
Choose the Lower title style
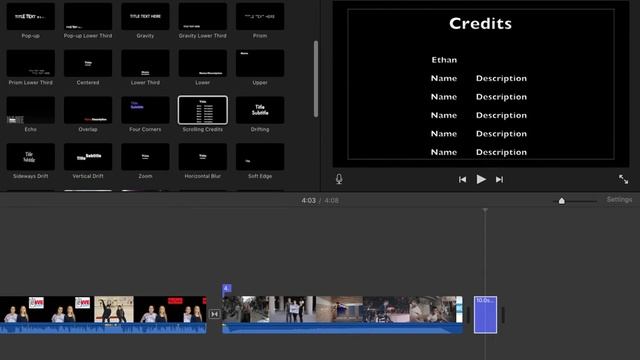coord(202,63)
